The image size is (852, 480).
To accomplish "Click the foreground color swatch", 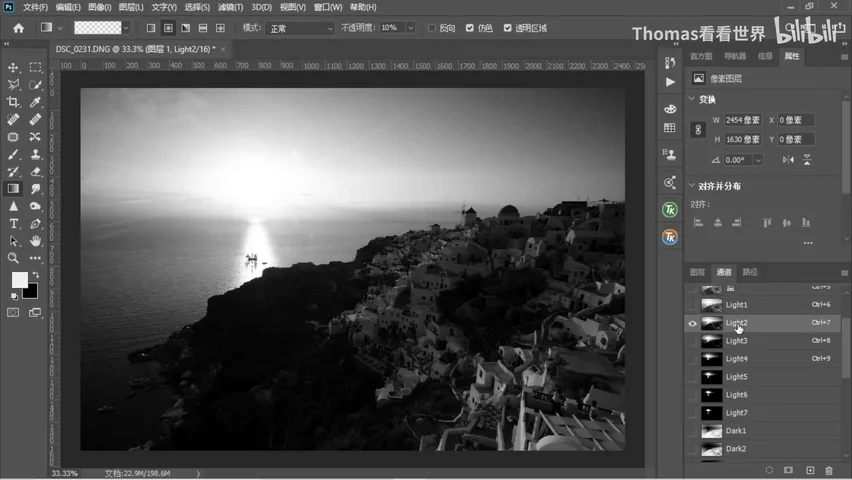I will click(20, 280).
